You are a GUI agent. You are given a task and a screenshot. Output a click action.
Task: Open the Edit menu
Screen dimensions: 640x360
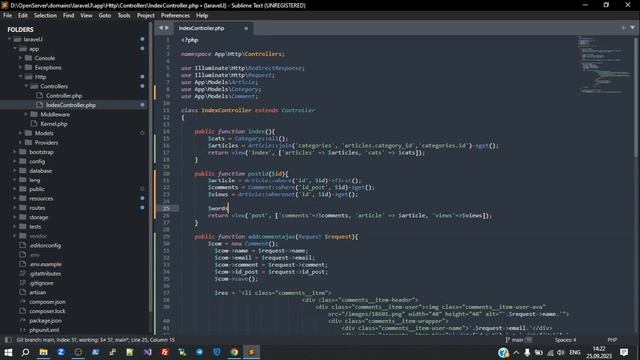coord(23,16)
